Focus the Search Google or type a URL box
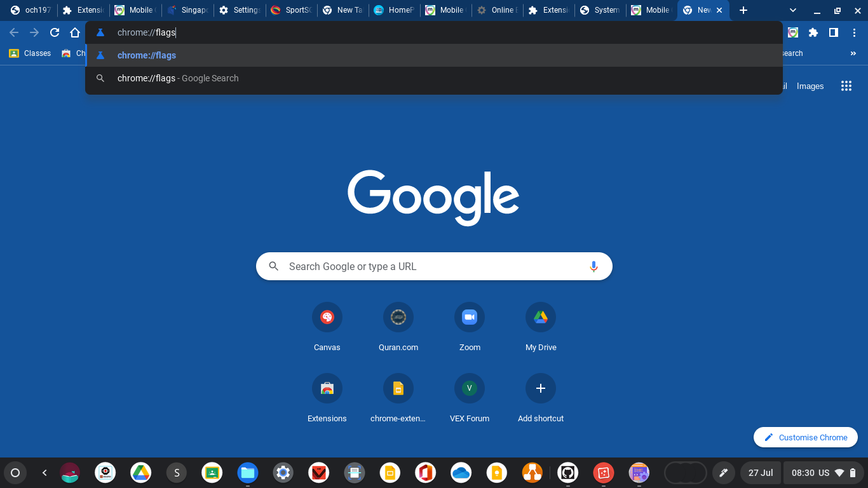 (x=434, y=266)
